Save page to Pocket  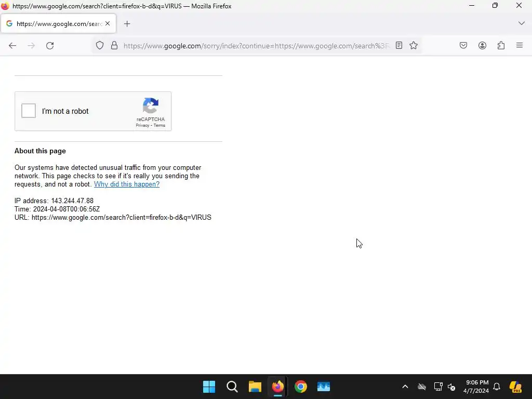pyautogui.click(x=463, y=46)
